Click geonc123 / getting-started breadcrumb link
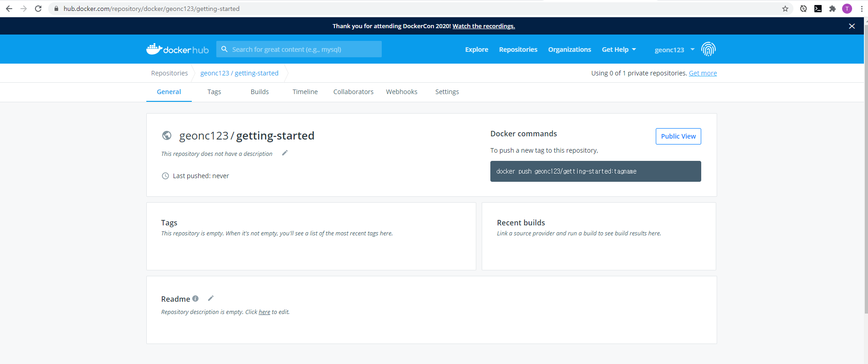The width and height of the screenshot is (868, 364). [239, 73]
